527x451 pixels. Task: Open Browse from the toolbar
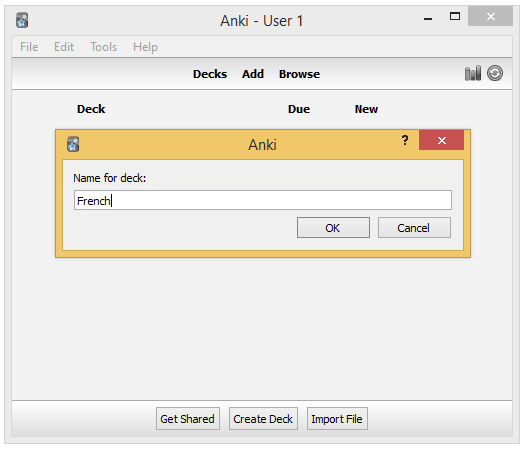[299, 74]
